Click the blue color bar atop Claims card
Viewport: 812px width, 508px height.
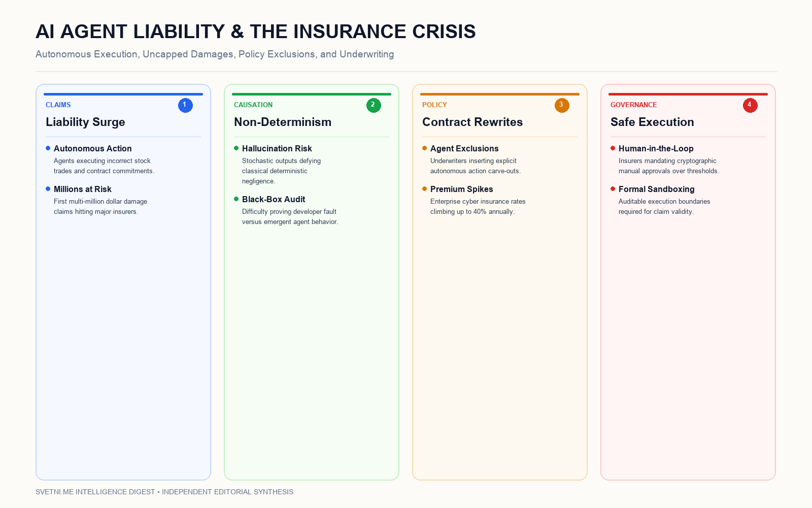[123, 94]
